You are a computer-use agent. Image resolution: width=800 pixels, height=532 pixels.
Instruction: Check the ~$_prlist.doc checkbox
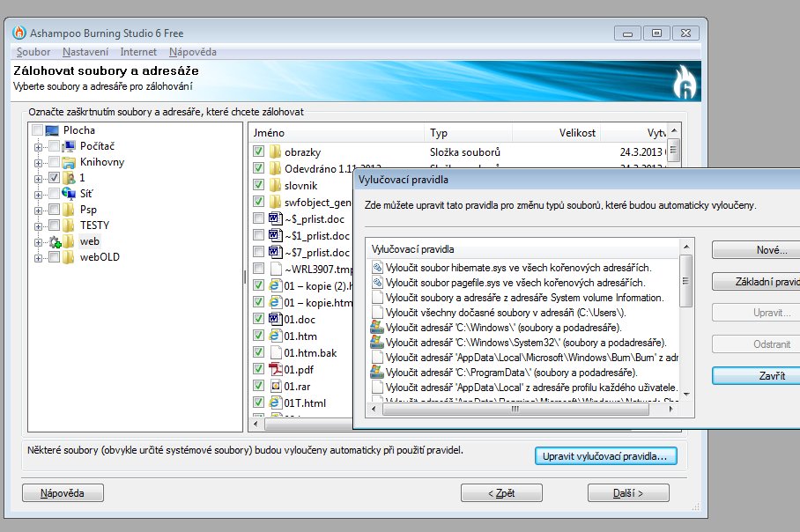(x=259, y=218)
